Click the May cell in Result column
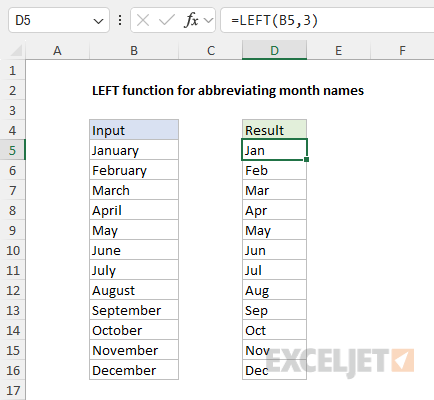Viewport: 434px width, 400px height. tap(274, 230)
